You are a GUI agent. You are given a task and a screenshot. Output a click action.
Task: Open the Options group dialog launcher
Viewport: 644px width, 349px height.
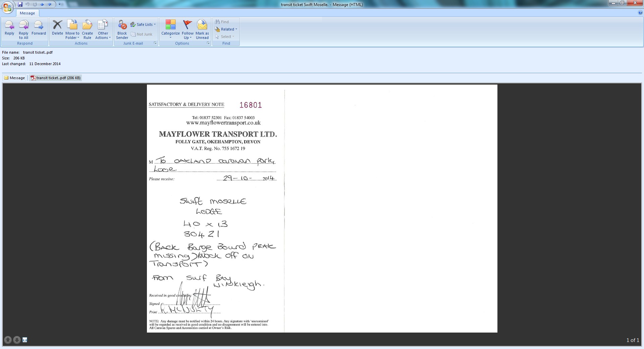(x=208, y=43)
